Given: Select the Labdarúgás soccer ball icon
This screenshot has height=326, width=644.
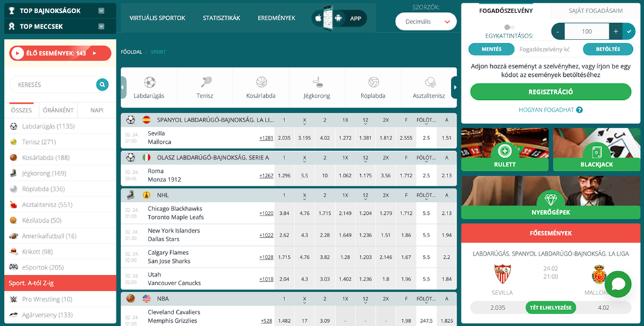Looking at the screenshot, I should 149,83.
